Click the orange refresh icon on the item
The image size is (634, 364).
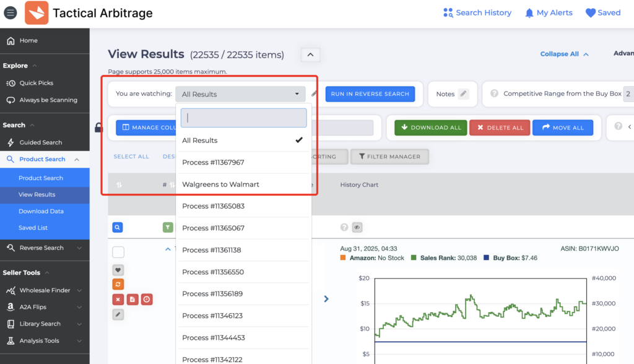pos(118,284)
